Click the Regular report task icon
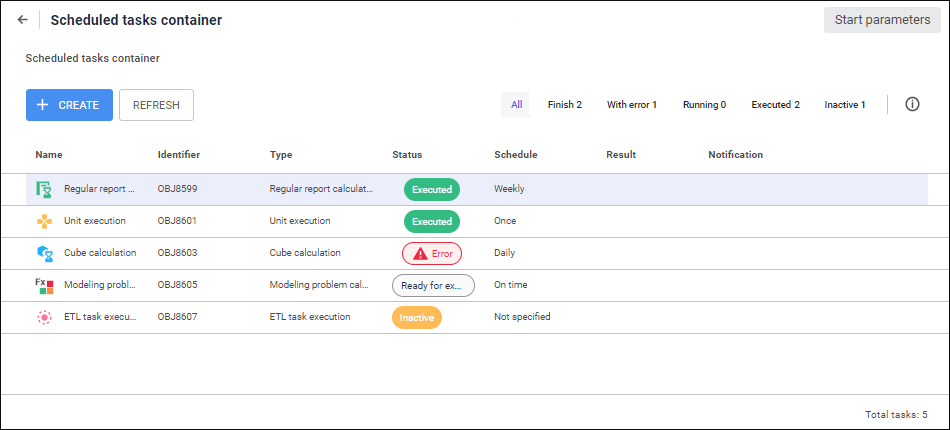The image size is (950, 430). 44,189
